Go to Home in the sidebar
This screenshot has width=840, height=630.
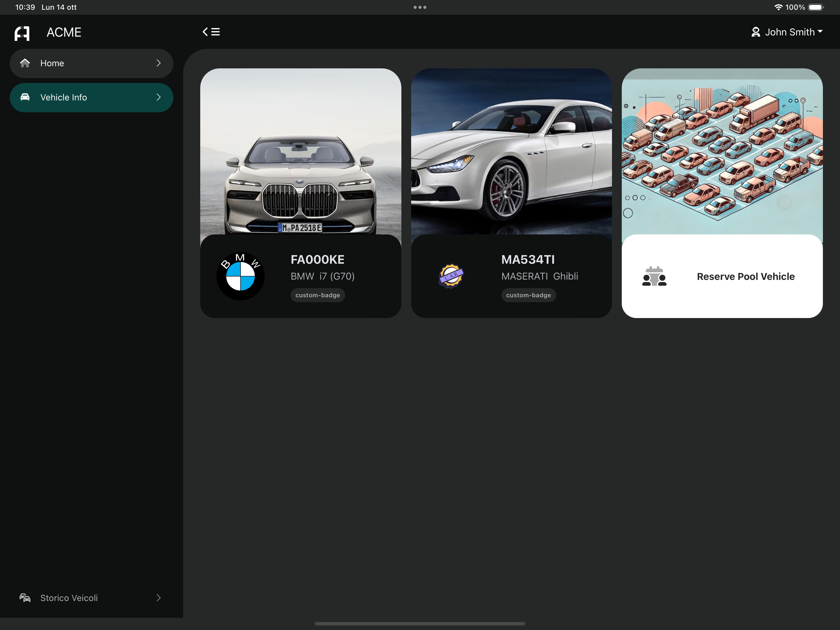92,63
